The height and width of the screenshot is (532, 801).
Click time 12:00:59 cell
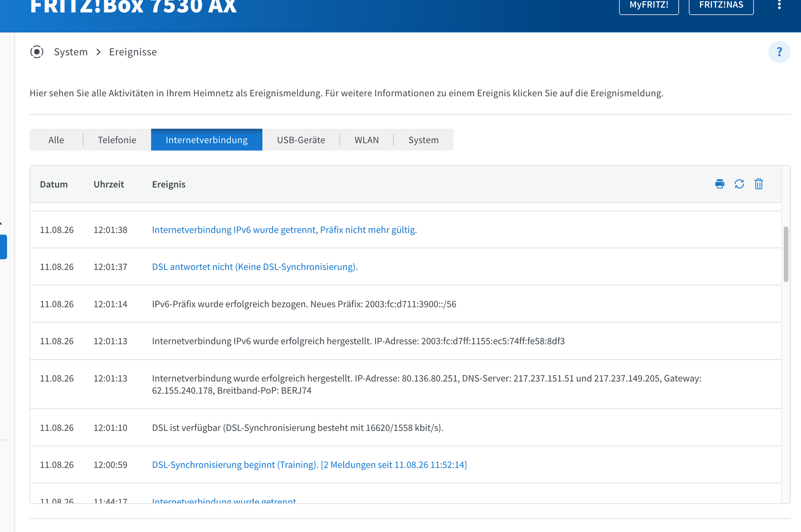110,465
